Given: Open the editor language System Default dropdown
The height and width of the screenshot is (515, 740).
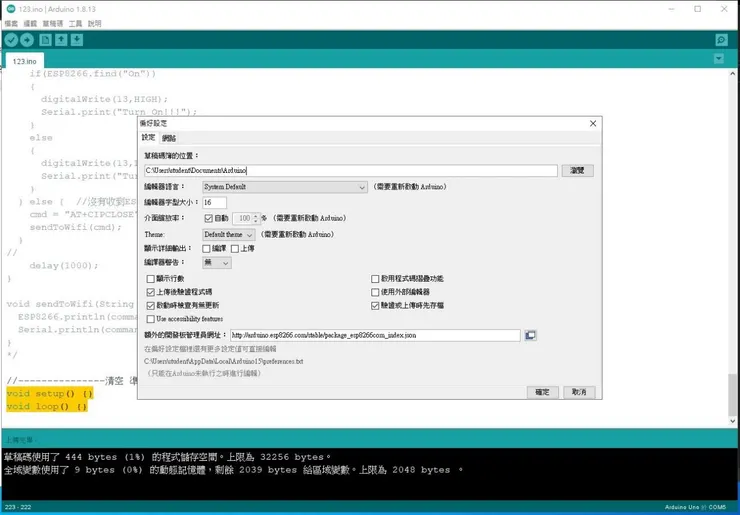Looking at the screenshot, I should pos(285,187).
